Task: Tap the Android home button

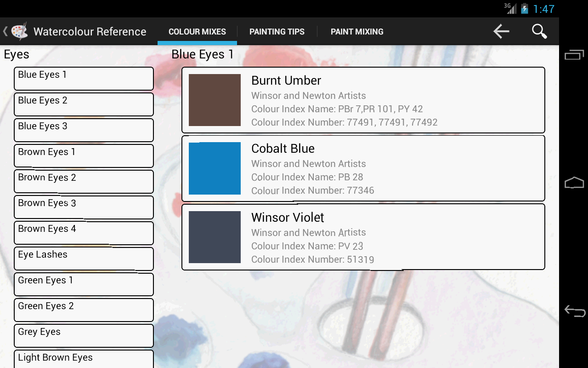Action: pyautogui.click(x=574, y=183)
